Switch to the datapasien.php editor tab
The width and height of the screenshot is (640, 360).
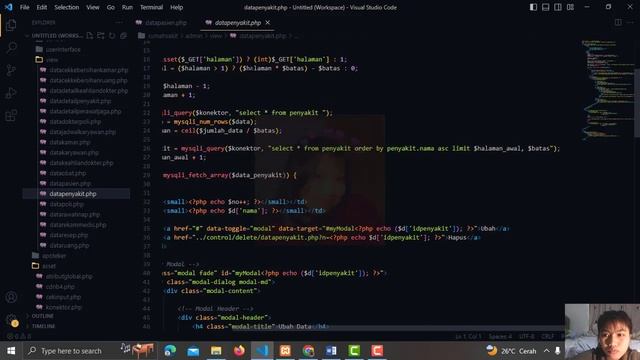(166, 23)
